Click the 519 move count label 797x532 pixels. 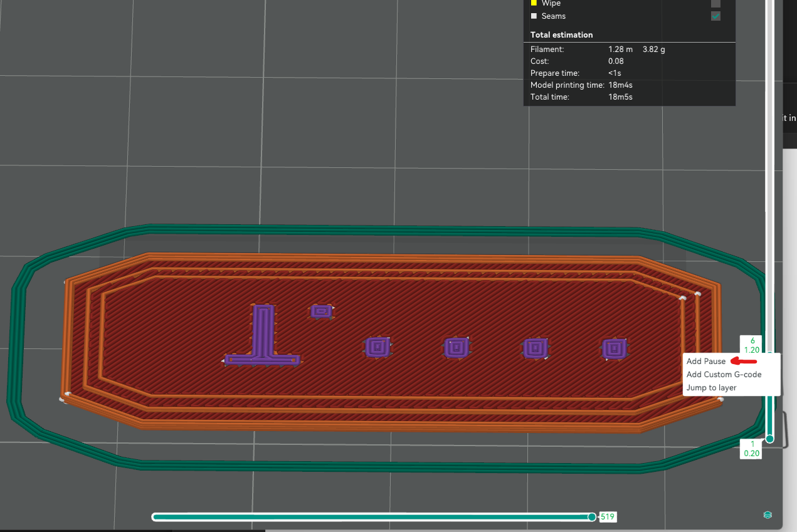[608, 517]
